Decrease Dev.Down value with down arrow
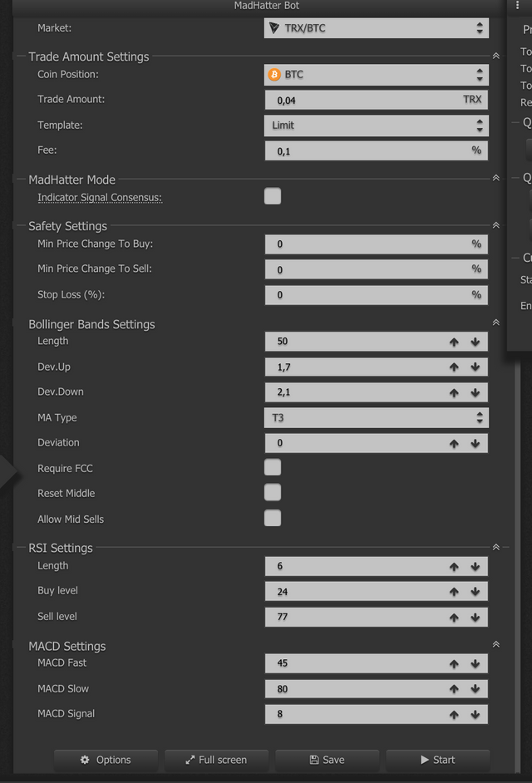The image size is (532, 783). (x=475, y=393)
